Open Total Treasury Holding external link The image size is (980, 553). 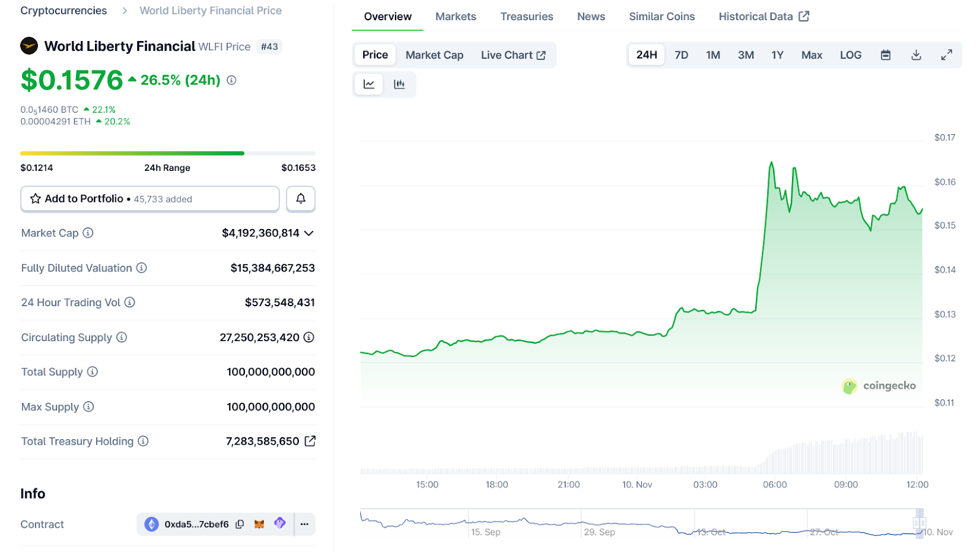pyautogui.click(x=311, y=441)
